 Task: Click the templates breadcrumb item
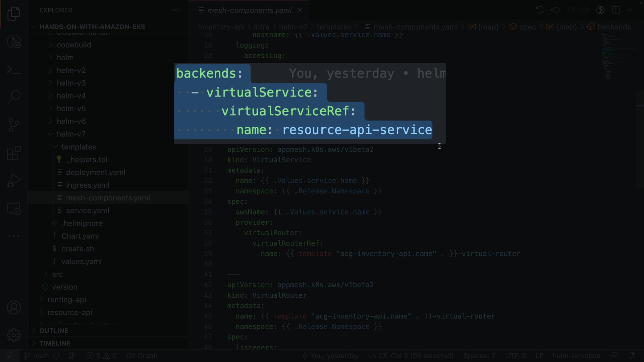334,27
